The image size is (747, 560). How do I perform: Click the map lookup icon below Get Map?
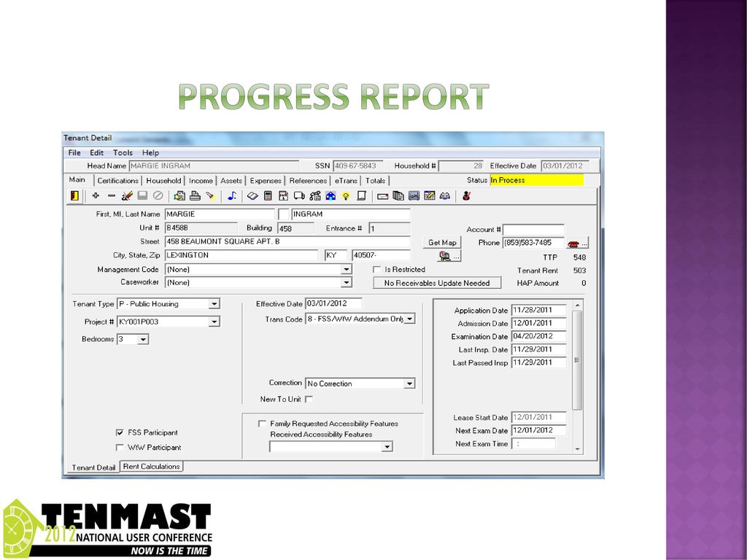[449, 256]
